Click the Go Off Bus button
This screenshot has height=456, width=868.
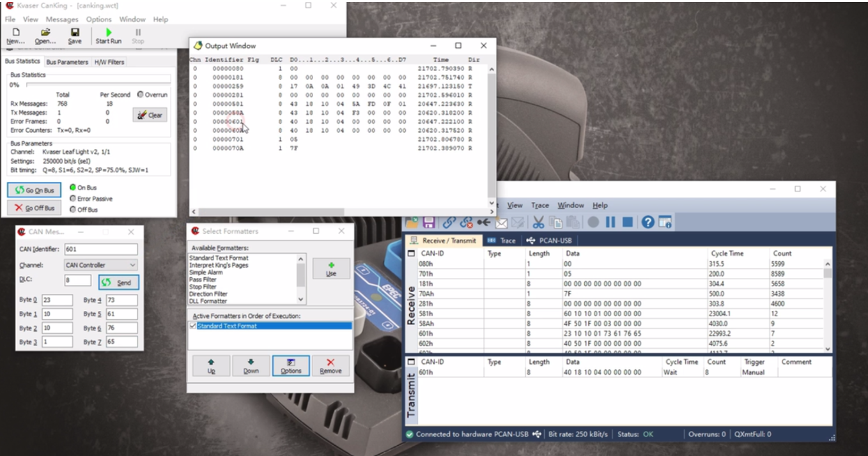pos(35,208)
